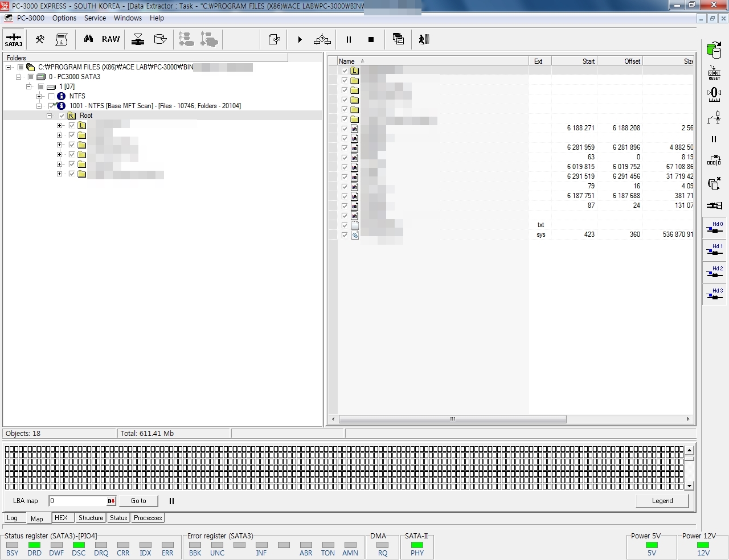Viewport: 729px width, 560px height.
Task: Open the scroll info report icon
Action: [62, 39]
